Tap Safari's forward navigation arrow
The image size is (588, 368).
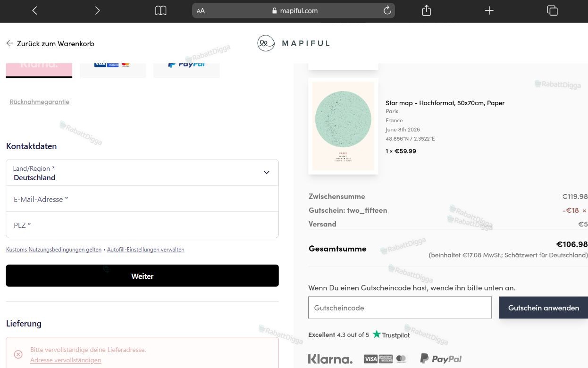(x=97, y=10)
